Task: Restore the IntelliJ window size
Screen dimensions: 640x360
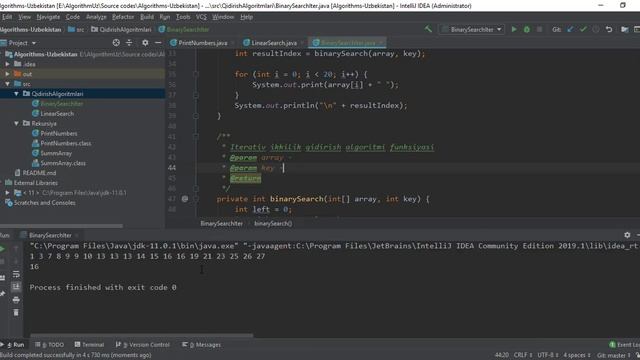Action: (x=623, y=5)
